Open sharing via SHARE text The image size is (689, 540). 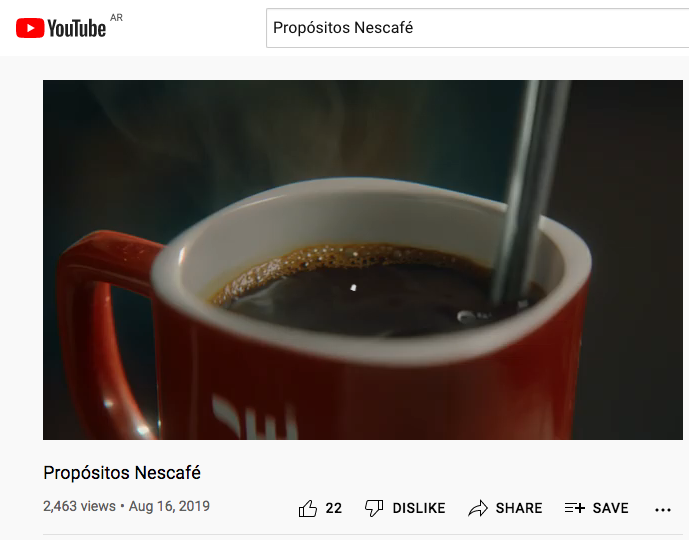(519, 508)
